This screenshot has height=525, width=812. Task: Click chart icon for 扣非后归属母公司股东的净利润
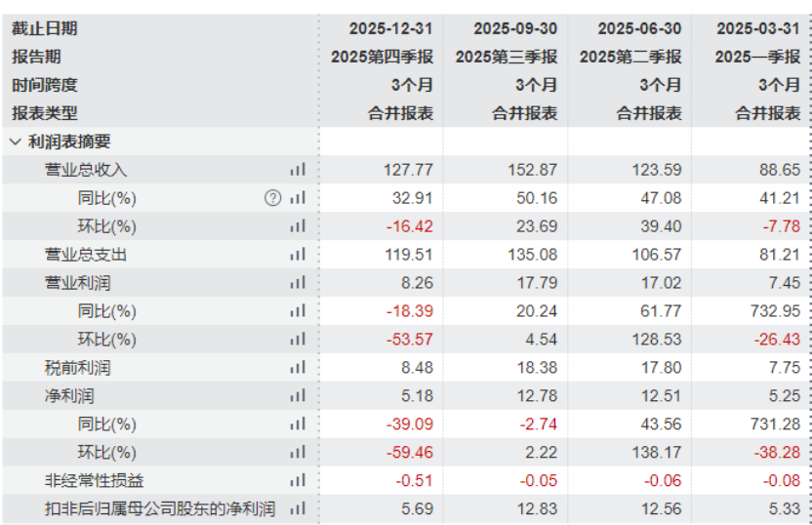(x=298, y=509)
